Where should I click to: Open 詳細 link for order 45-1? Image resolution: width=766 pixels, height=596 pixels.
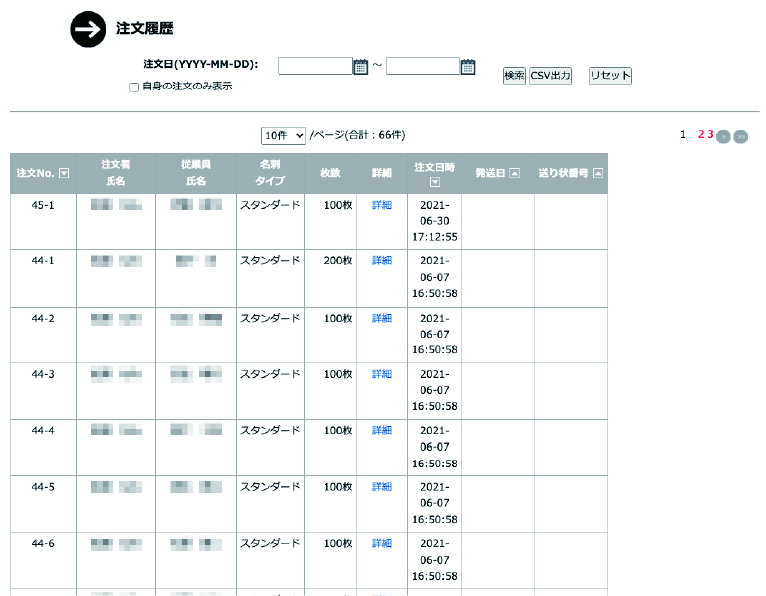(x=382, y=205)
